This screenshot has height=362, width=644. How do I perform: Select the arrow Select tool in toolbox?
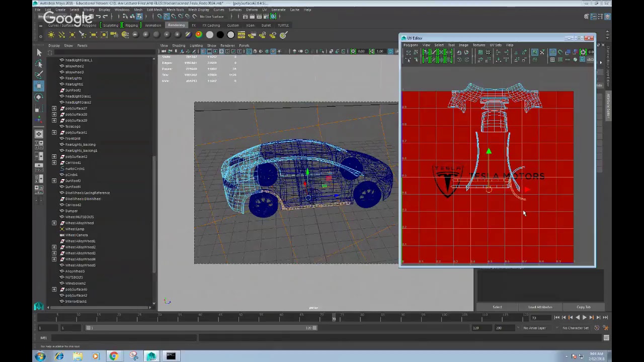point(39,52)
